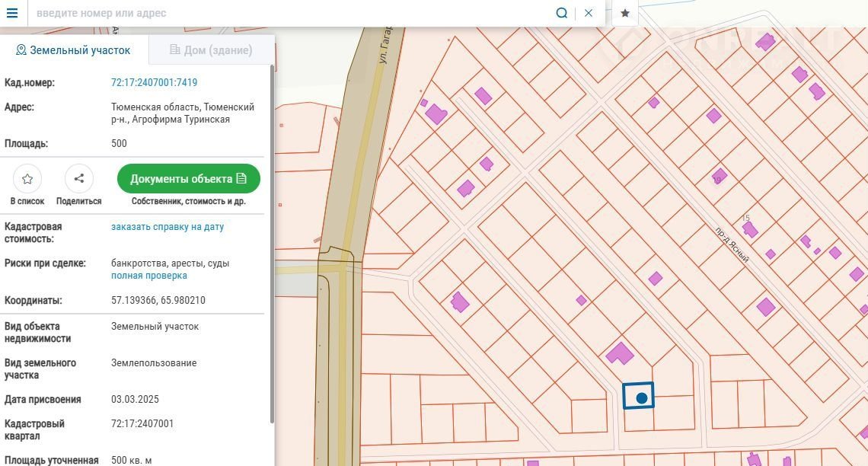Clear the search field with X
868x466 pixels.
[x=589, y=13]
